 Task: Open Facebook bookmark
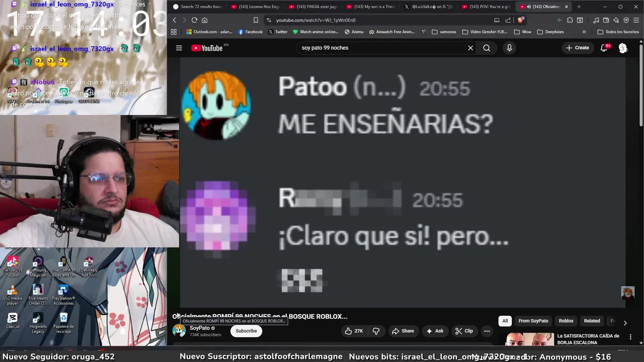250,32
